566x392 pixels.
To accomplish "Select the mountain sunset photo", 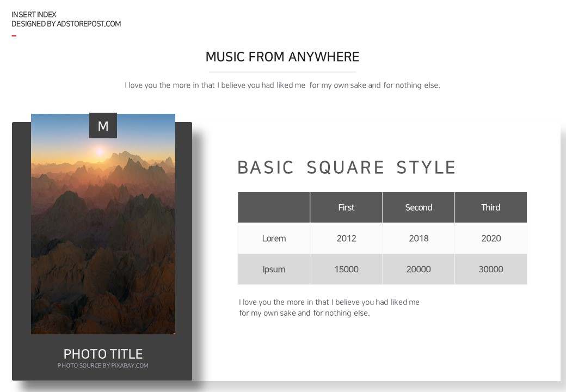I will point(103,224).
